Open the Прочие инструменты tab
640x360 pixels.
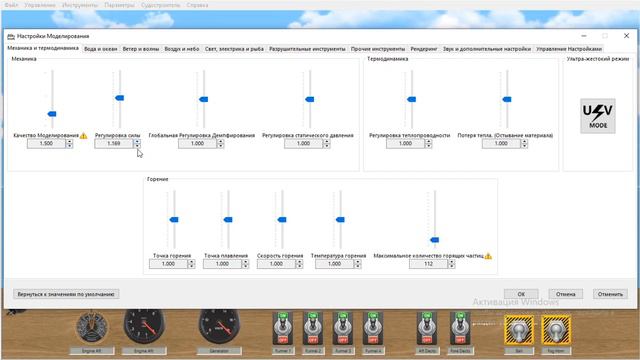[378, 49]
